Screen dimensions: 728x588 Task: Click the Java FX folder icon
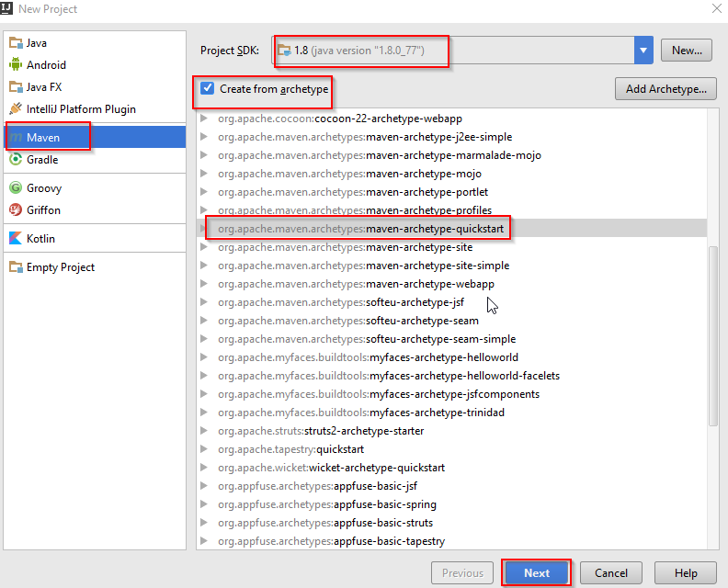tap(16, 86)
